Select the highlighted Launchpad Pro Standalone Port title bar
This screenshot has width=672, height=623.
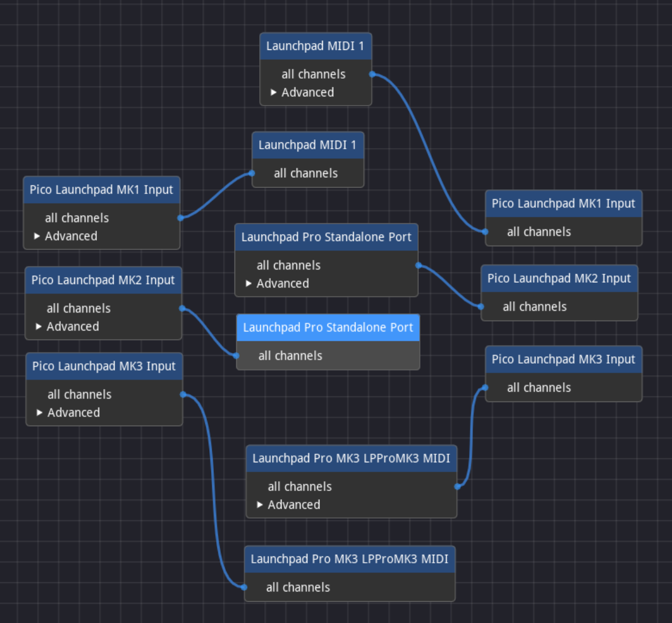click(x=327, y=328)
